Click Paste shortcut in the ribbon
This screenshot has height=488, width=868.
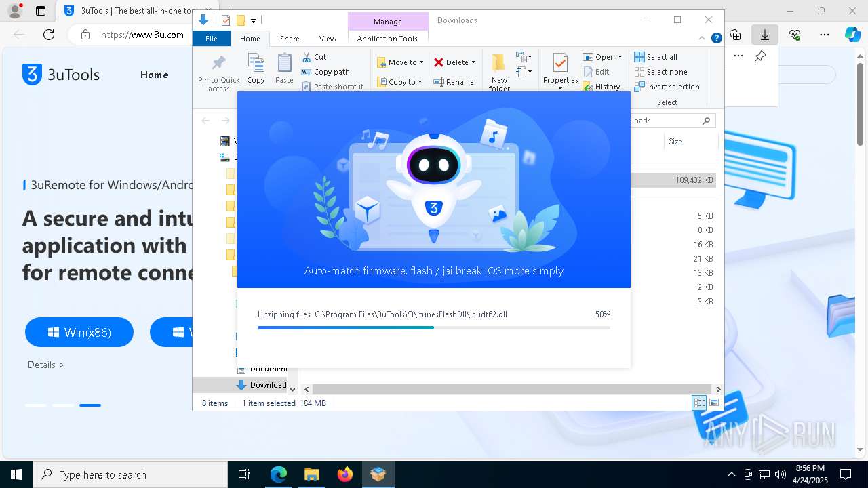point(332,87)
